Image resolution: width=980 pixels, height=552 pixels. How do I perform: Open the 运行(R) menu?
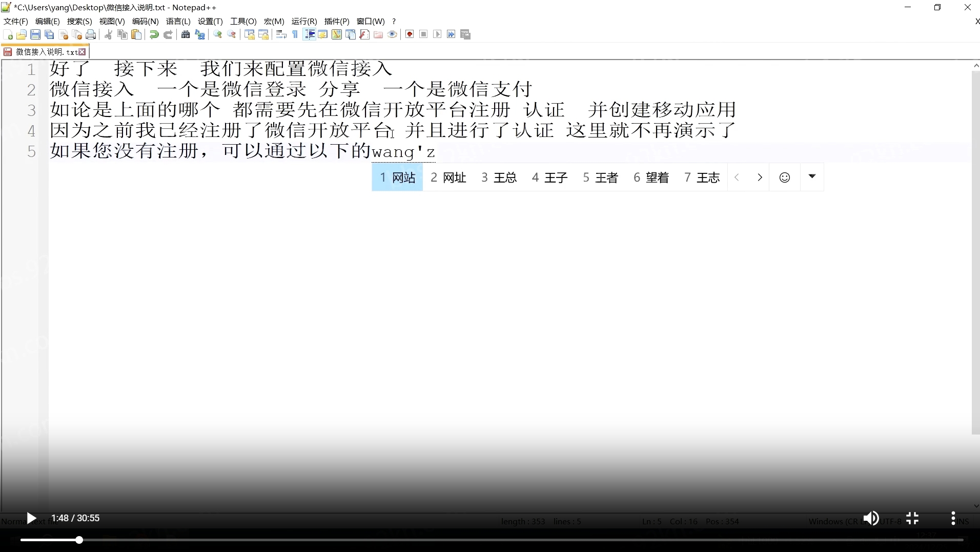tap(304, 21)
